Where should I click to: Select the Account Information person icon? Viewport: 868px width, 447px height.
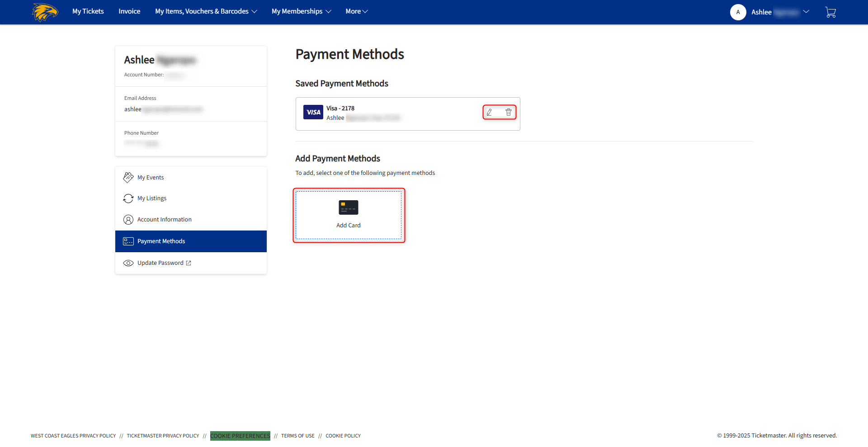pyautogui.click(x=128, y=219)
